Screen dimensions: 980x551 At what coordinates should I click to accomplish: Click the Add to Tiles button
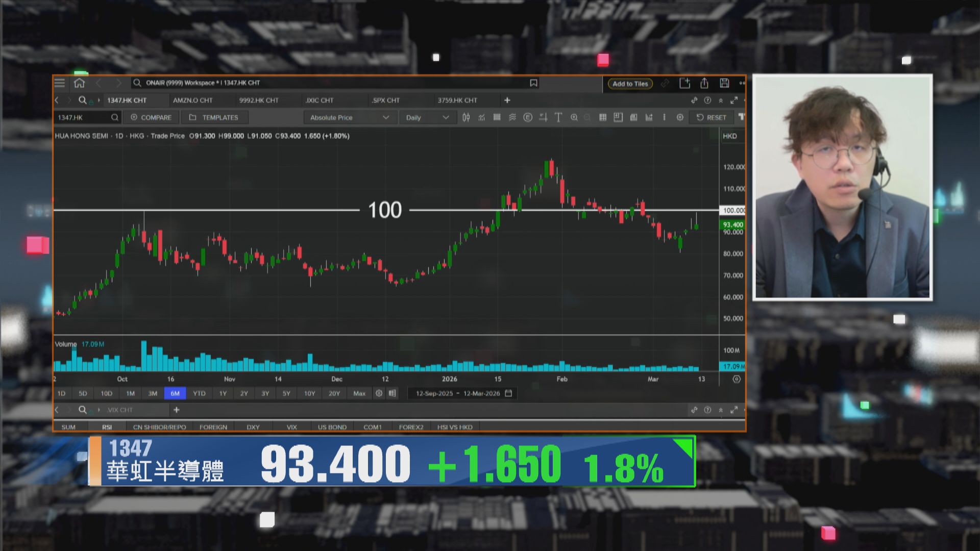pos(630,84)
